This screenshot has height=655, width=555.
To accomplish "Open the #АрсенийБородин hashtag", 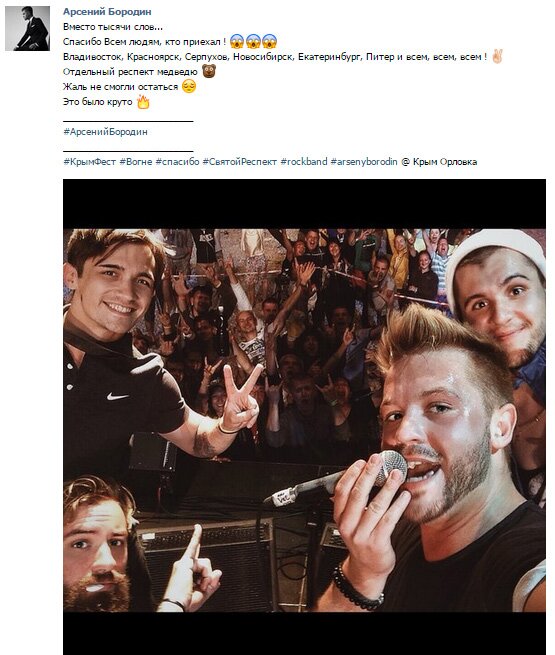I will tap(105, 132).
